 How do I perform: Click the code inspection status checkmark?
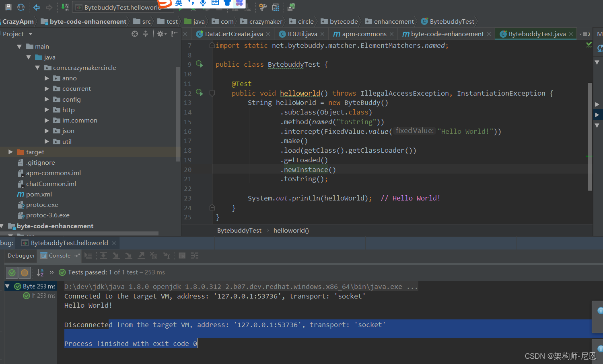click(x=589, y=45)
